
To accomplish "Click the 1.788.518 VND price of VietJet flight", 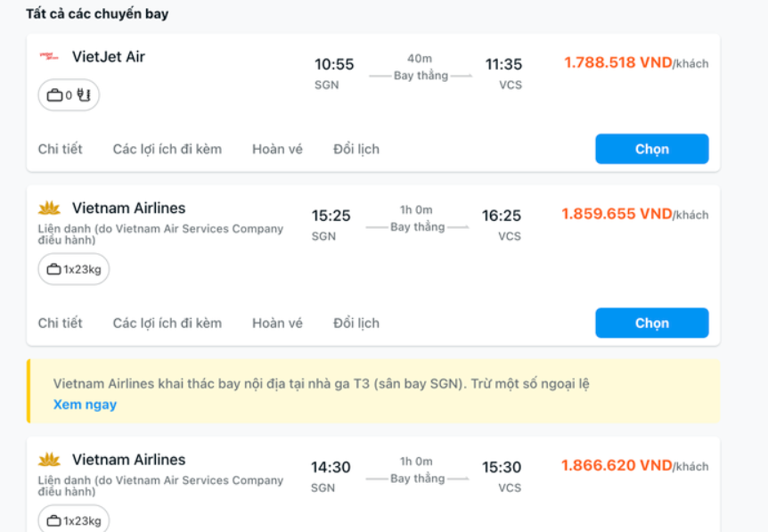I will tap(617, 62).
